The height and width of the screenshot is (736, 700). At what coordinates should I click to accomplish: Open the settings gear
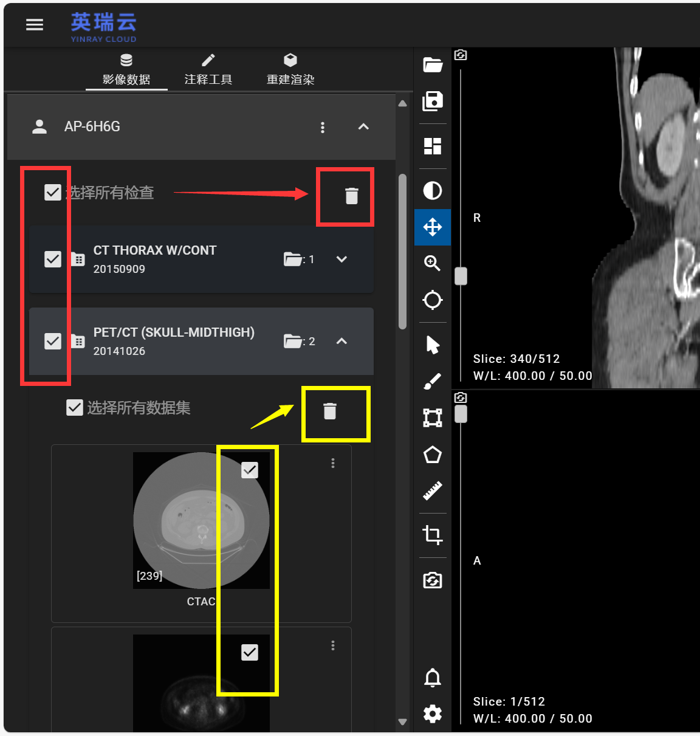click(x=433, y=714)
